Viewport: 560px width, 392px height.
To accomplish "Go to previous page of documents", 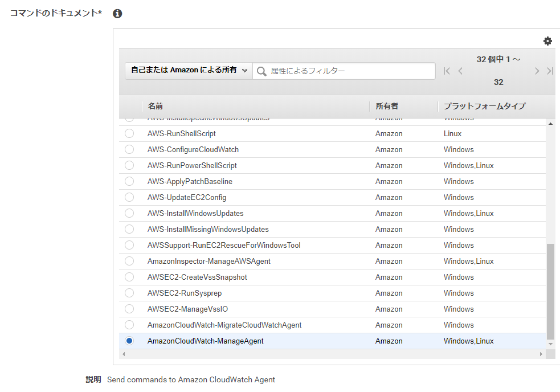I will (460, 71).
